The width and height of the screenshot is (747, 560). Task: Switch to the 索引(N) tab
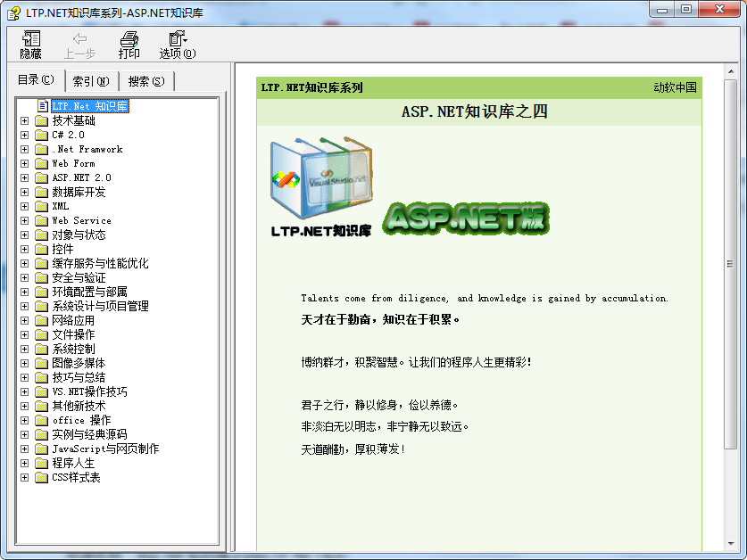click(x=90, y=80)
